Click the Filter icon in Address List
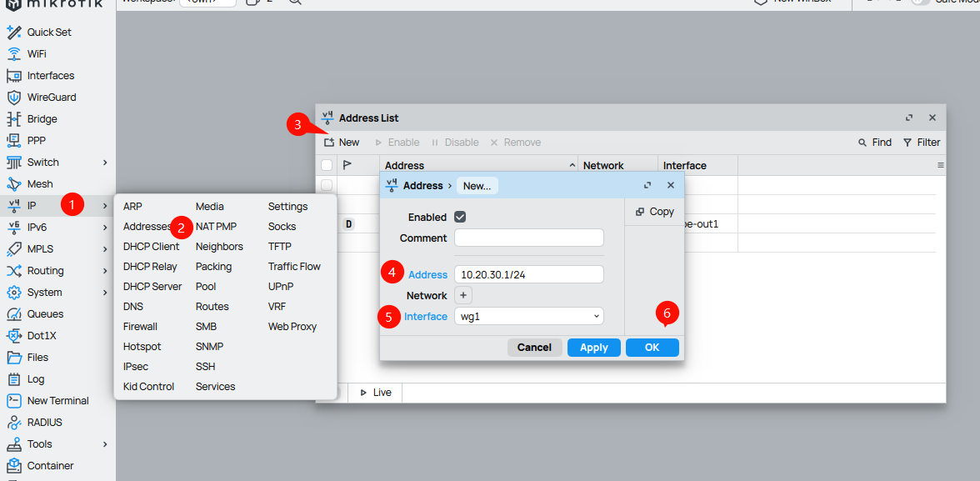The image size is (980, 481). point(908,143)
